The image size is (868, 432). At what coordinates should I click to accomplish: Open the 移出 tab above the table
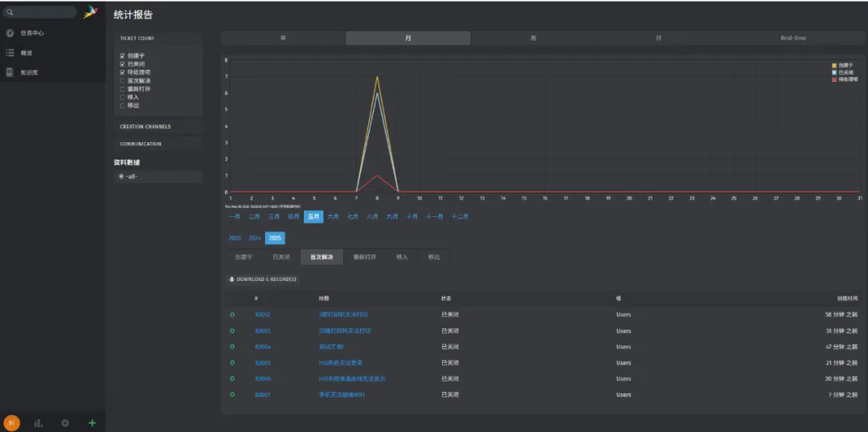click(x=434, y=257)
